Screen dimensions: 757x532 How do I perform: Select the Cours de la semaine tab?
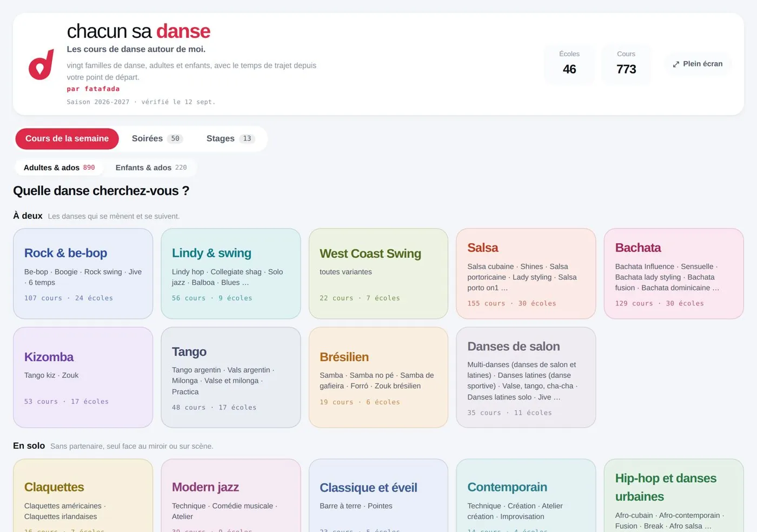(67, 138)
